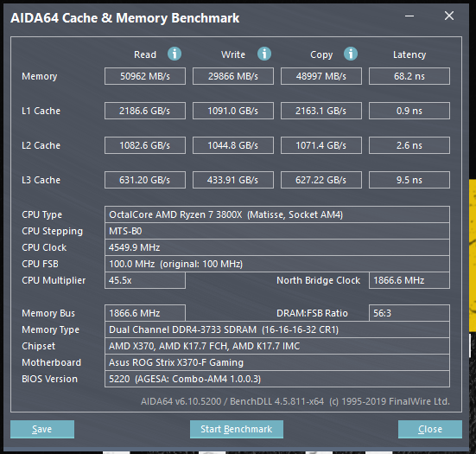Select L3 Cache read value 631.20 GB/s
The image size is (476, 454).
point(145,180)
